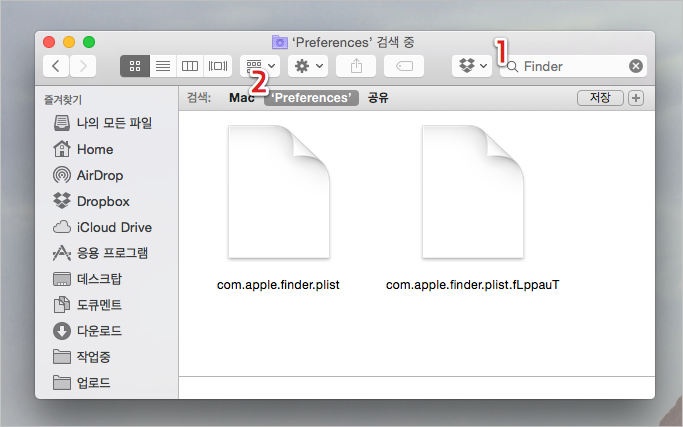The image size is (683, 427).
Task: Click the Dropbox sidebar icon
Action: pos(62,200)
